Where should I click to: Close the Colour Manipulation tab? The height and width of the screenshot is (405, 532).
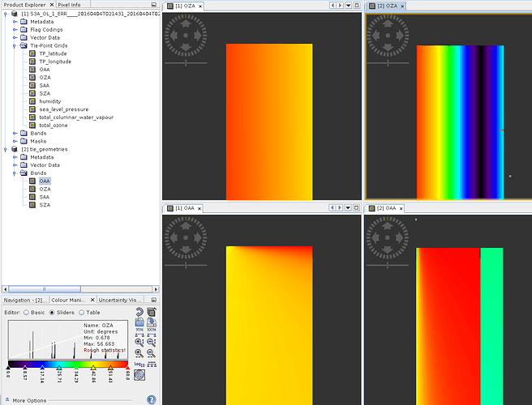[x=91, y=301]
